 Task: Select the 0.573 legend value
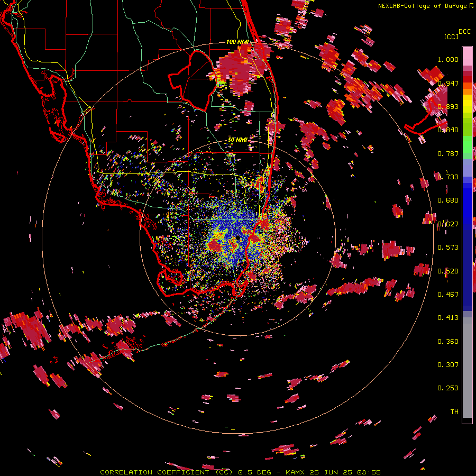tap(448, 248)
